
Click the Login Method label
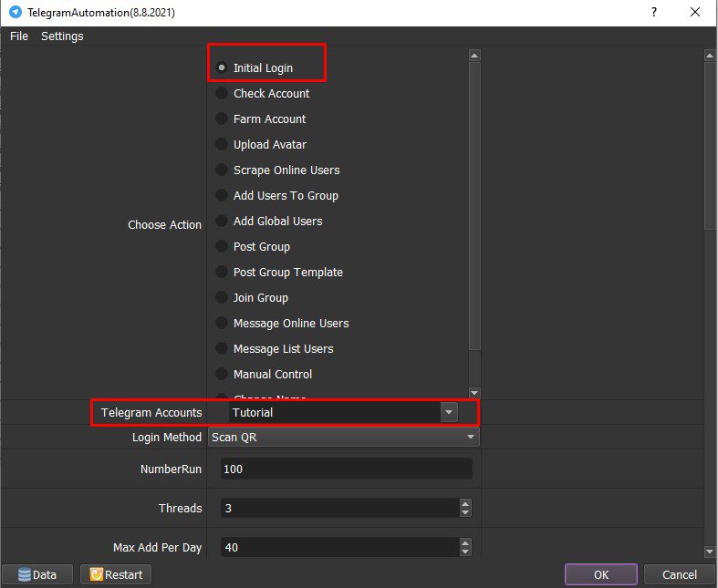[x=167, y=437]
